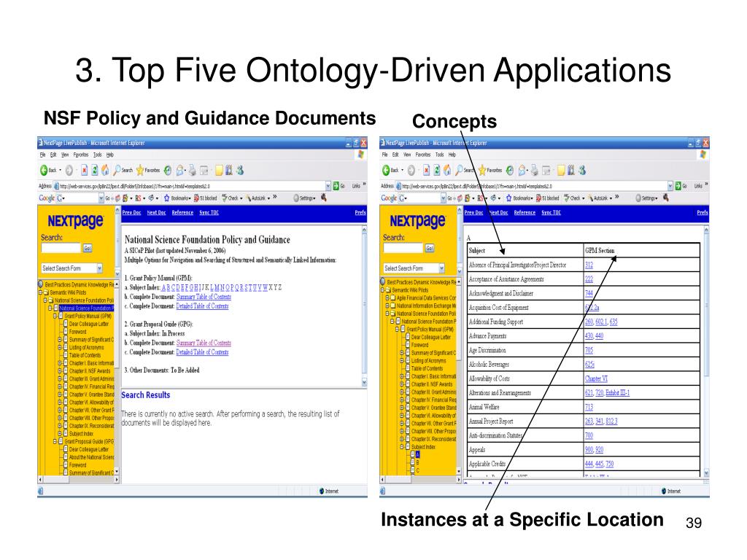Expand 'National Information Exchange' in Concepts window tree
The height and width of the screenshot is (560, 747).
click(387, 306)
